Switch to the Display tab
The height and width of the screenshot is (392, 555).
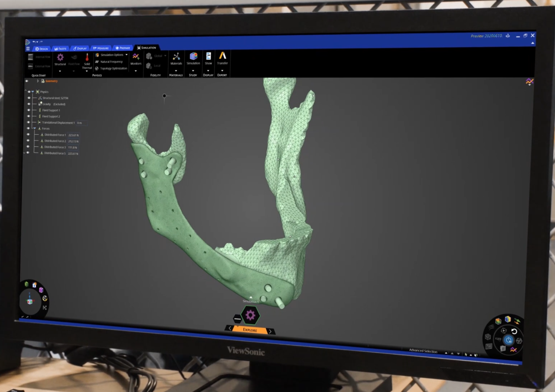[80, 48]
